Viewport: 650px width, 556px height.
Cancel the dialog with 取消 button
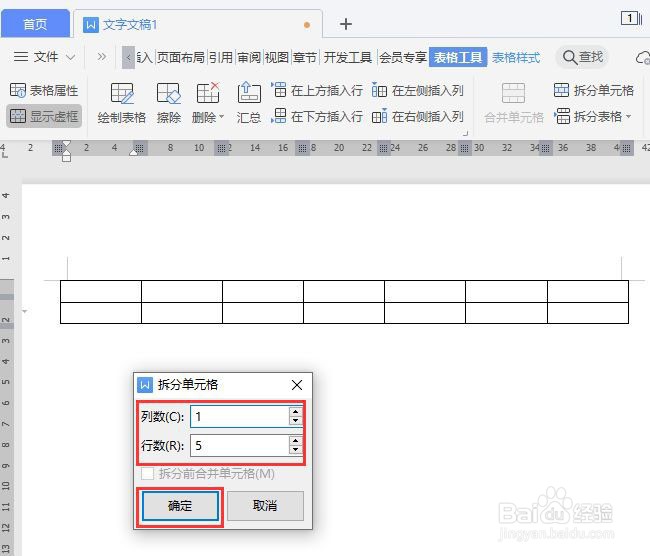265,506
